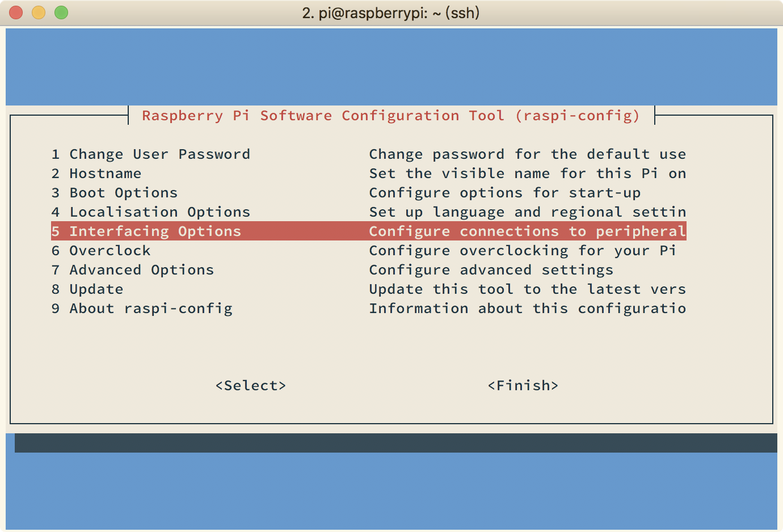Click the Raspberry Pi Software Configuration Tool heading
The width and height of the screenshot is (783, 532).
(x=391, y=116)
